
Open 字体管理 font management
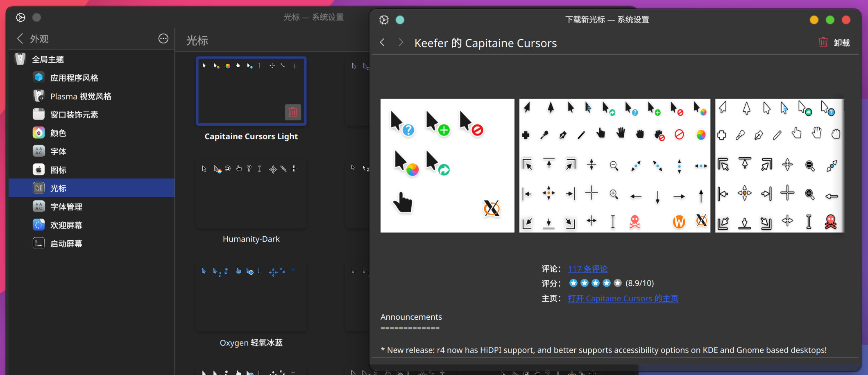point(92,207)
